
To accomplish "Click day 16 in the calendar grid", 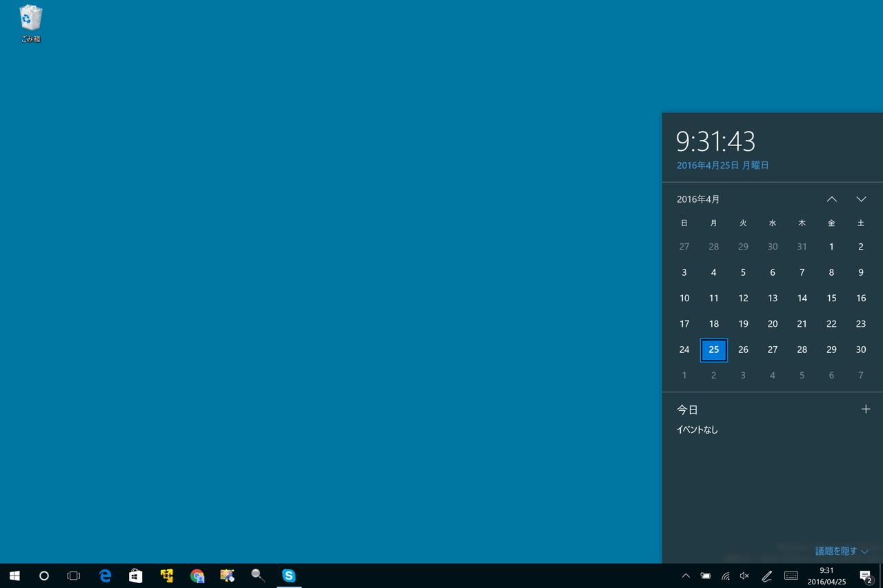I will tap(861, 298).
